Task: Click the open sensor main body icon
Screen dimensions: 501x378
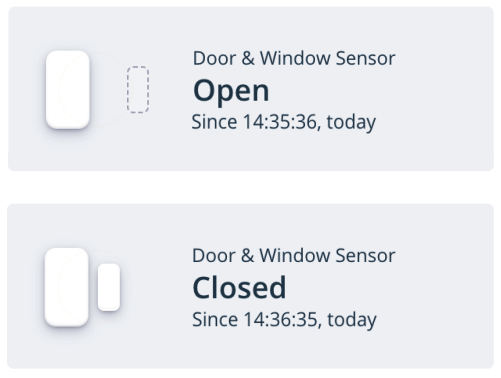Action: [x=68, y=89]
